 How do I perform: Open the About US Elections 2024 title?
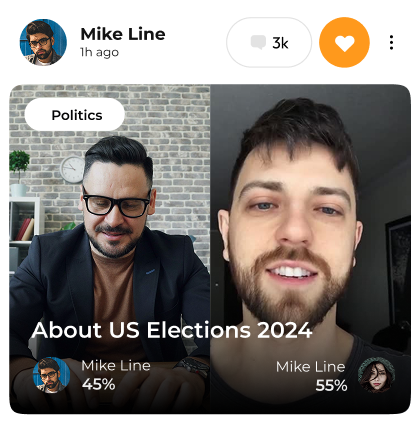[x=172, y=330]
